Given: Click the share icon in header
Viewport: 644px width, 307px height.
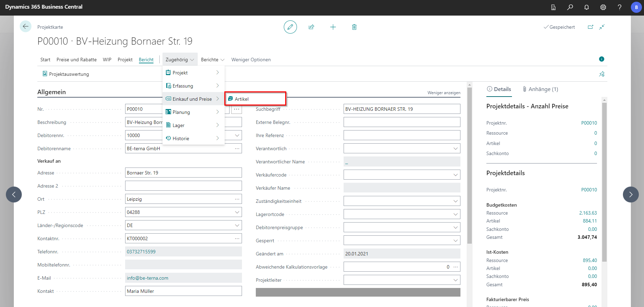Looking at the screenshot, I should tap(311, 27).
